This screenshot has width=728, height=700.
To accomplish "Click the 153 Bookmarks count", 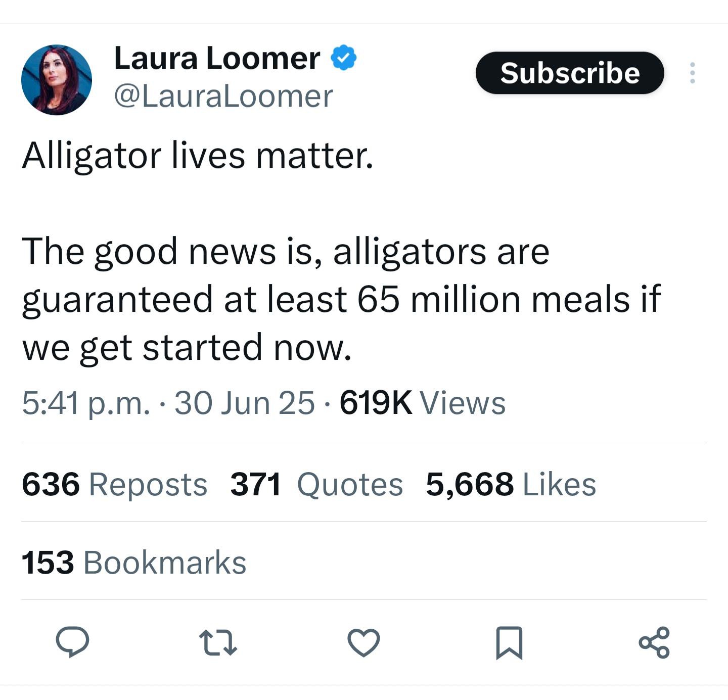I will click(x=133, y=563).
